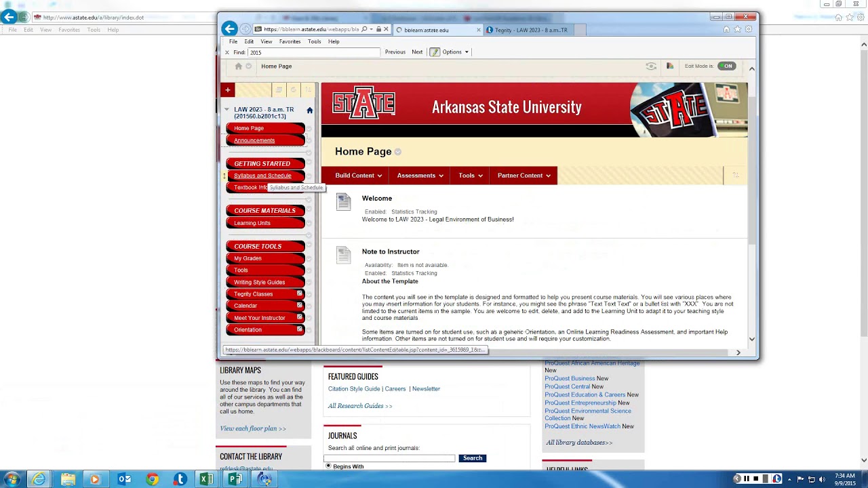Image resolution: width=868 pixels, height=488 pixels.
Task: Open the View menu in the front browser
Action: click(267, 41)
